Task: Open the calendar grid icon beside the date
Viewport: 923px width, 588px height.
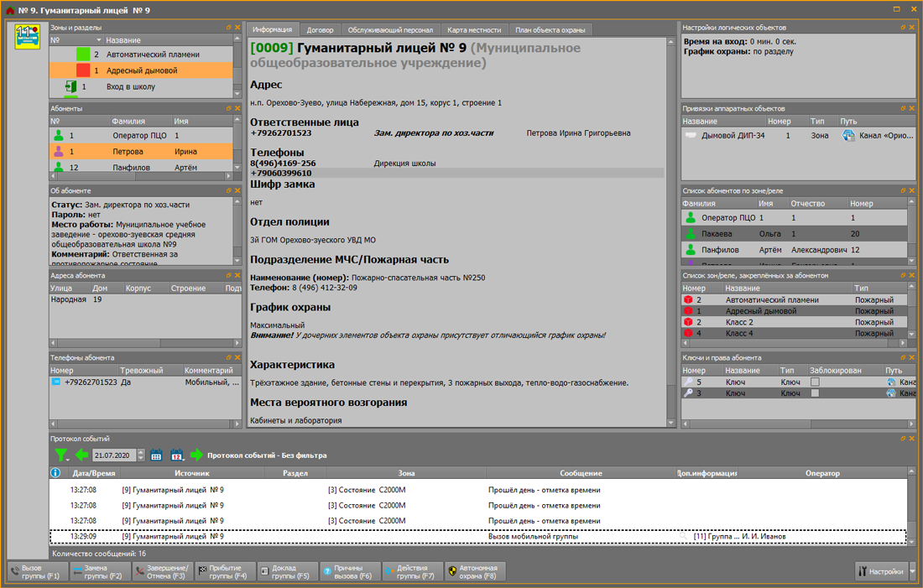Action: coord(156,455)
